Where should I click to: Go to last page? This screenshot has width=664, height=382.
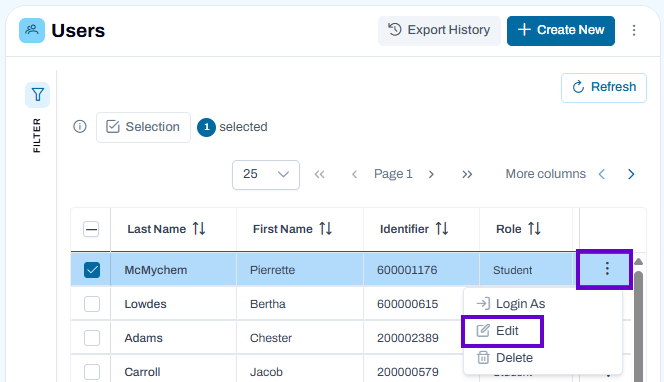[x=467, y=174]
